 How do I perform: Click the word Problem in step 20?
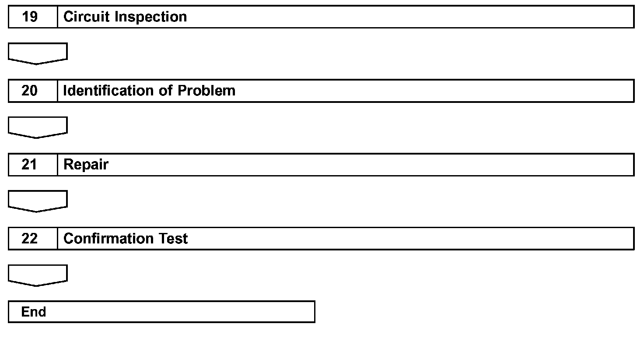(x=206, y=91)
